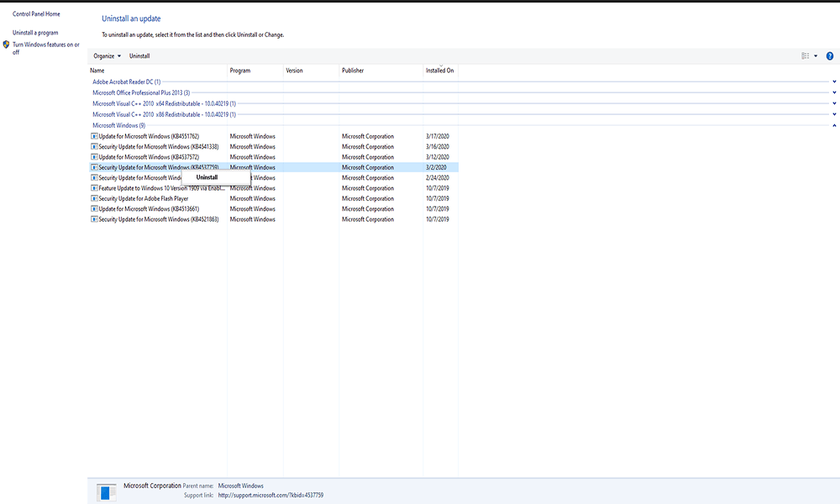The image size is (840, 504).
Task: Click Microsoft Office Professional Plus 2013 (3) label
Action: tap(141, 92)
